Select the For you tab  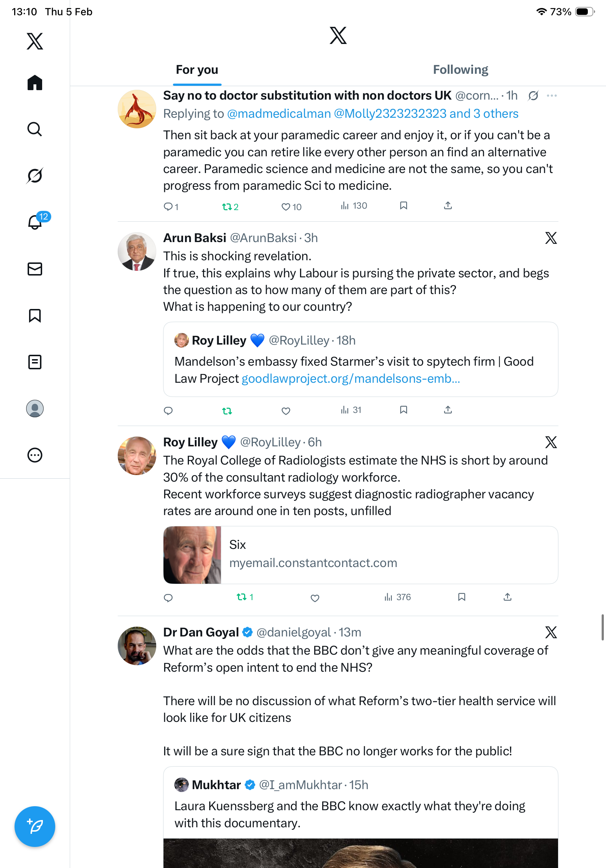point(197,69)
